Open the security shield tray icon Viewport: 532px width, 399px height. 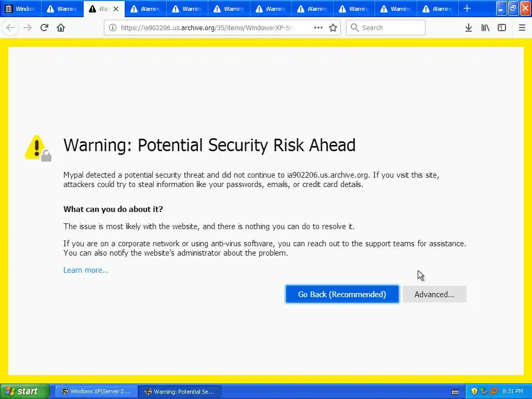474,392
